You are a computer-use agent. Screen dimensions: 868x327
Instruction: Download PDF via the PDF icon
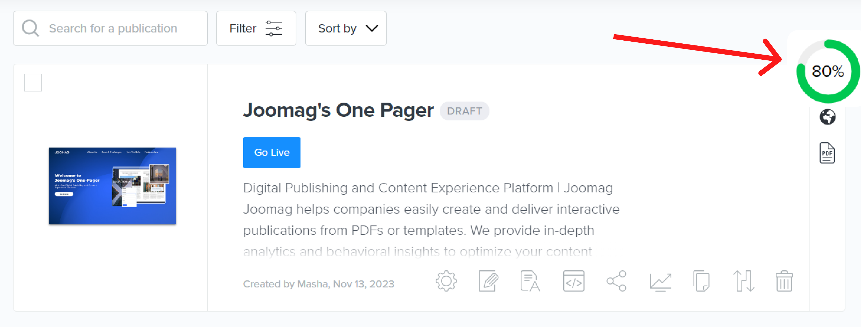(827, 153)
